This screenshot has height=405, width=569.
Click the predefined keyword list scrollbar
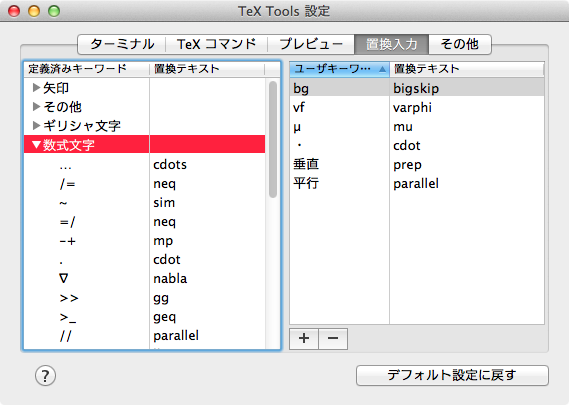(x=273, y=139)
